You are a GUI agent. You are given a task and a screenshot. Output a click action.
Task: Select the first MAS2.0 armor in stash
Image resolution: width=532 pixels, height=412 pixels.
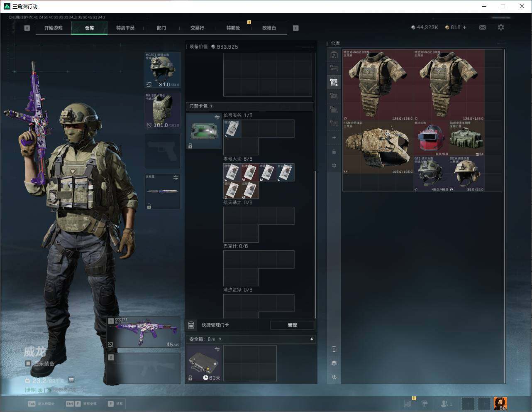pos(378,86)
